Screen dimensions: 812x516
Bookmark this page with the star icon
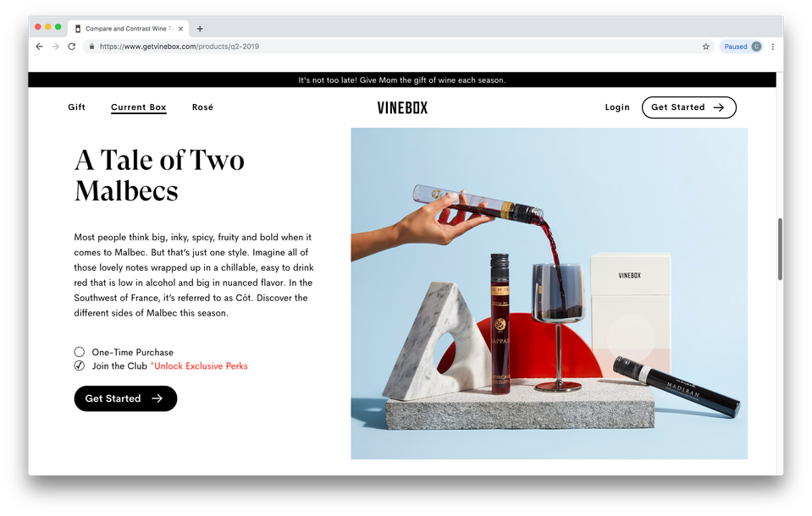706,47
